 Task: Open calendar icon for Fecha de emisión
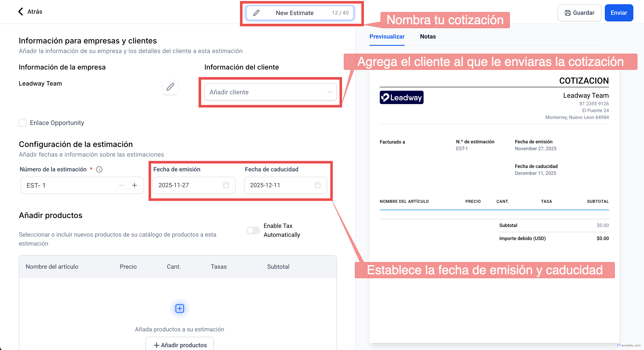pyautogui.click(x=226, y=185)
